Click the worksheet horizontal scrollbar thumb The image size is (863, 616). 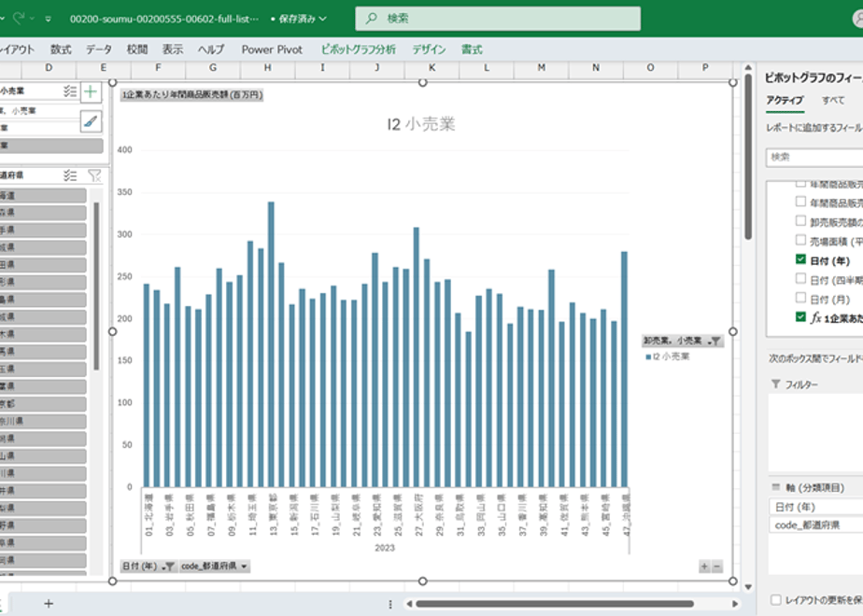coord(554,603)
